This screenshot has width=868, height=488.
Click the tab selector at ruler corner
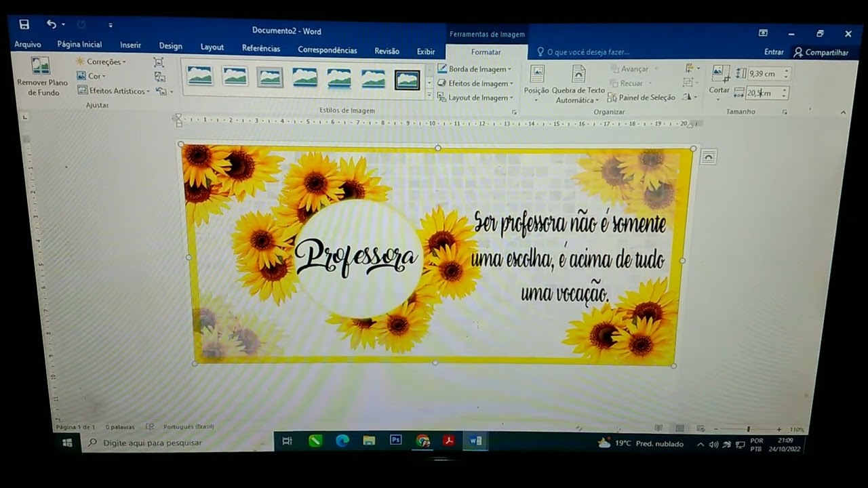pos(24,117)
